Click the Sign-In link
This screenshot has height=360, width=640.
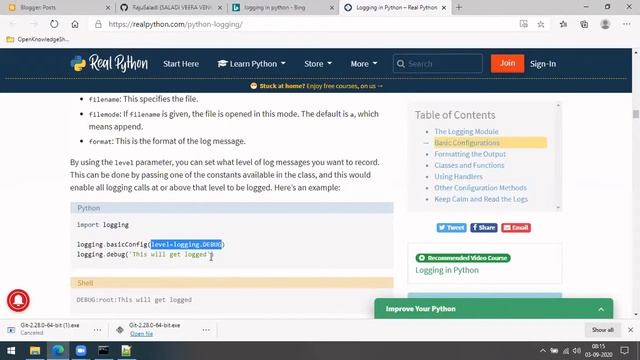pyautogui.click(x=543, y=64)
